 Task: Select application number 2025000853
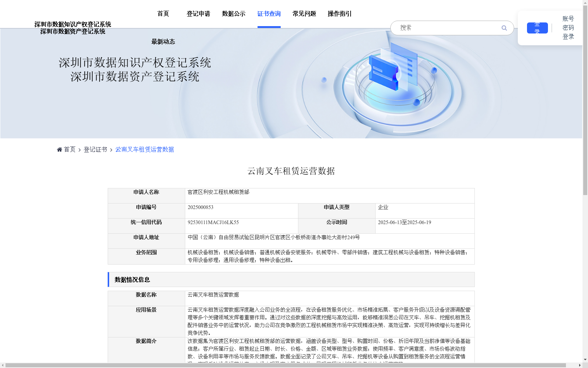point(200,207)
